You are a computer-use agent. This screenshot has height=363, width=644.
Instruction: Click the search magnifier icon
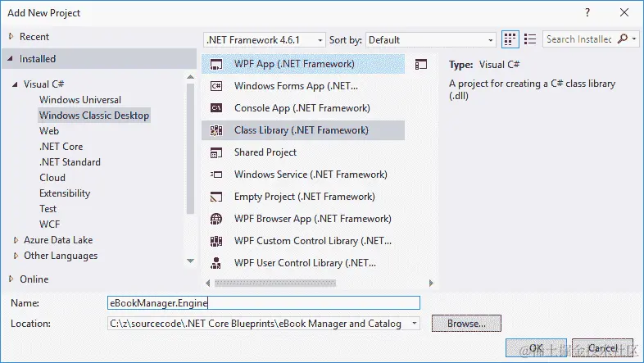click(x=622, y=39)
